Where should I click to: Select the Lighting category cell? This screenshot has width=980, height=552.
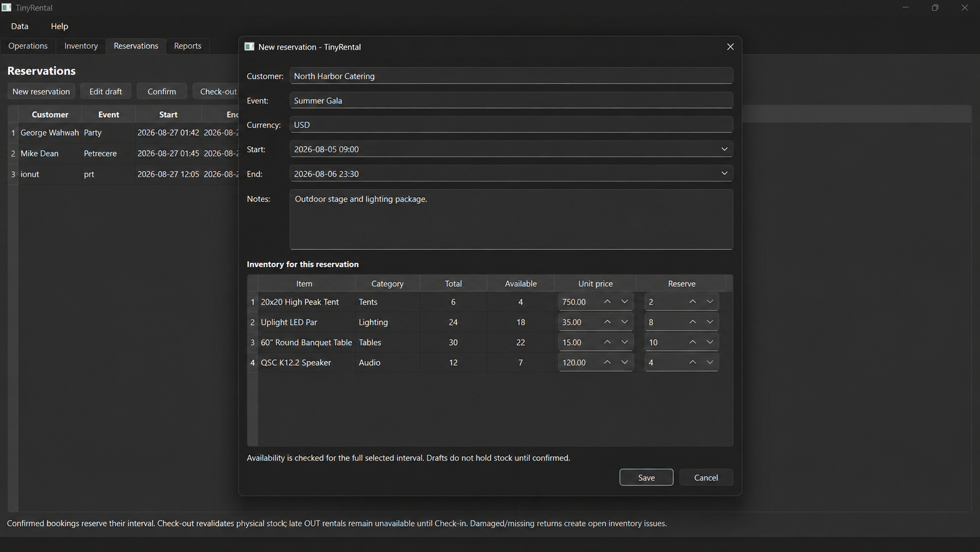[387, 322]
